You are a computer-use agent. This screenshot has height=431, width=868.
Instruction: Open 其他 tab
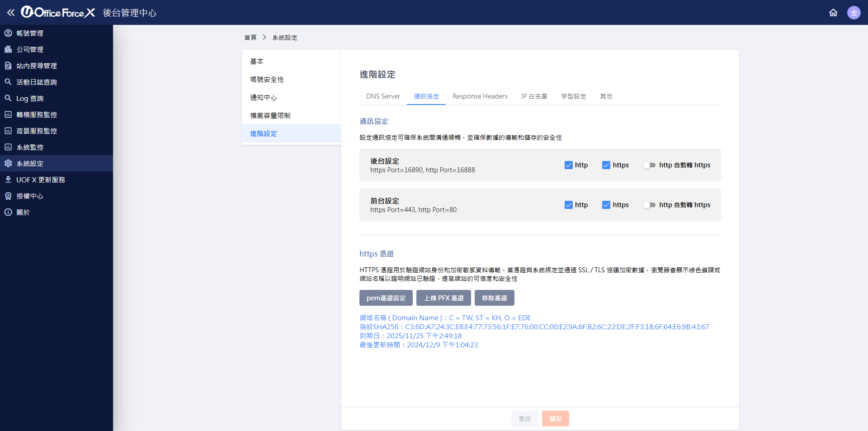[x=606, y=96]
